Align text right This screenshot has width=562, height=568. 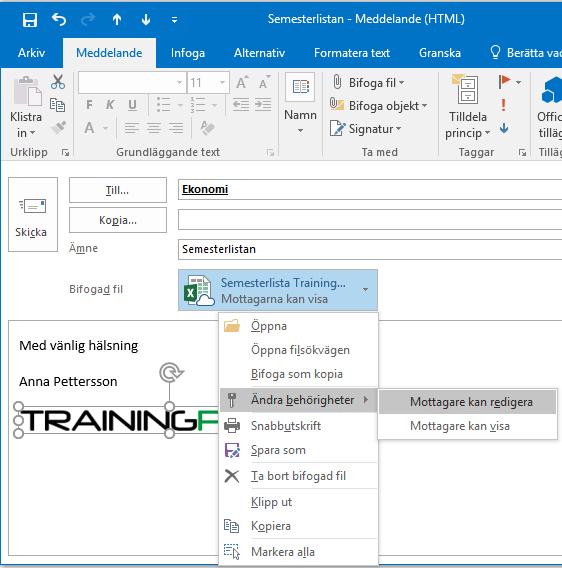[176, 128]
